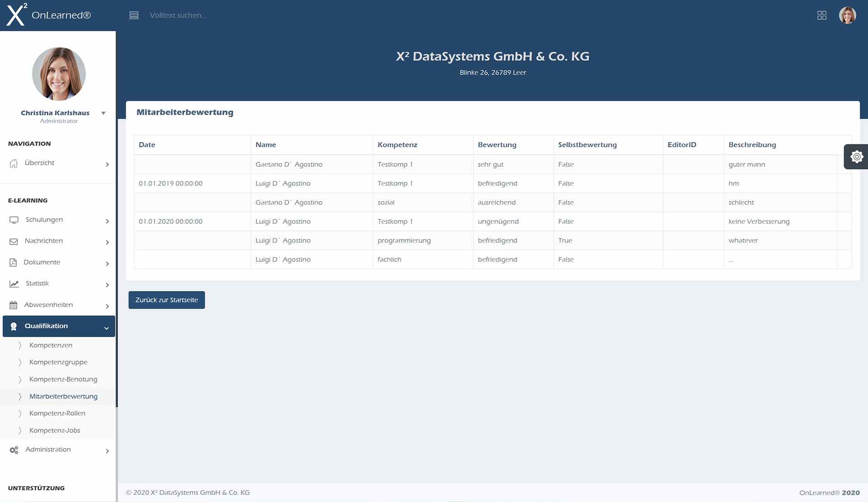This screenshot has width=868, height=502.
Task: Click the Statistik chart icon
Action: 14,284
